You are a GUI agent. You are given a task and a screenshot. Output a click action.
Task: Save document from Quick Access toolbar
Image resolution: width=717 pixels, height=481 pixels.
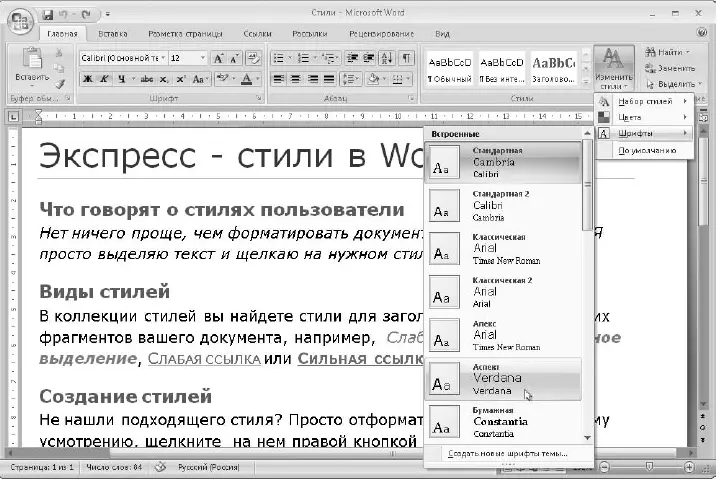48,15
